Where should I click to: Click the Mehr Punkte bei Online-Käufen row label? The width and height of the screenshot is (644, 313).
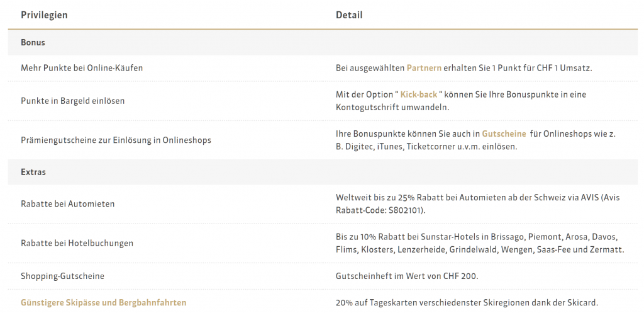[82, 68]
